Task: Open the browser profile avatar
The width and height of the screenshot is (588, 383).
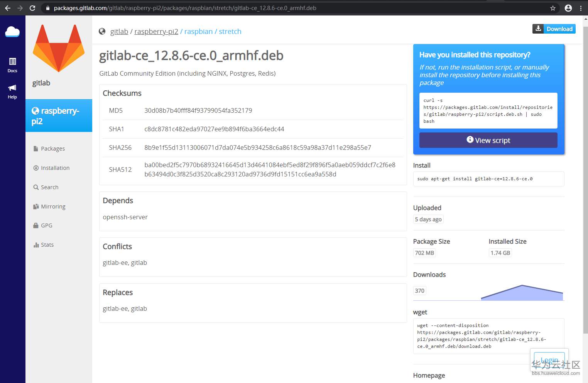Action: tap(568, 8)
